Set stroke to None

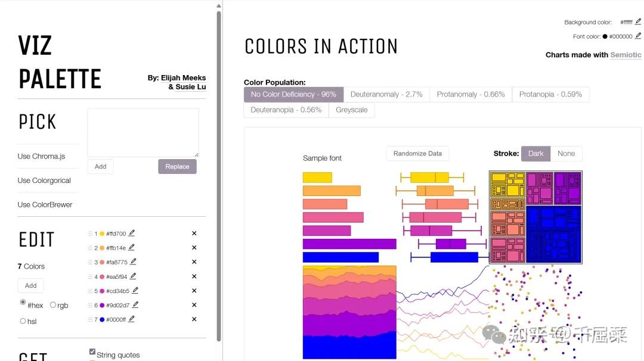566,154
